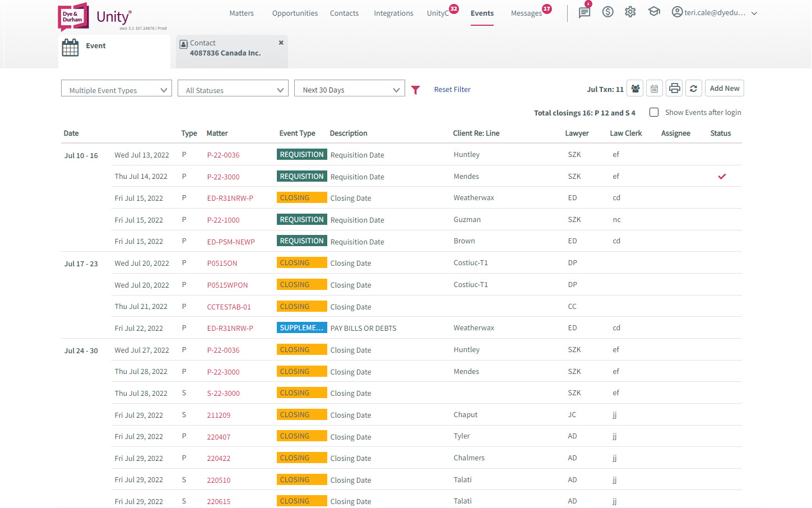Click the red filter funnel icon
The height and width of the screenshot is (508, 812).
pyautogui.click(x=415, y=90)
